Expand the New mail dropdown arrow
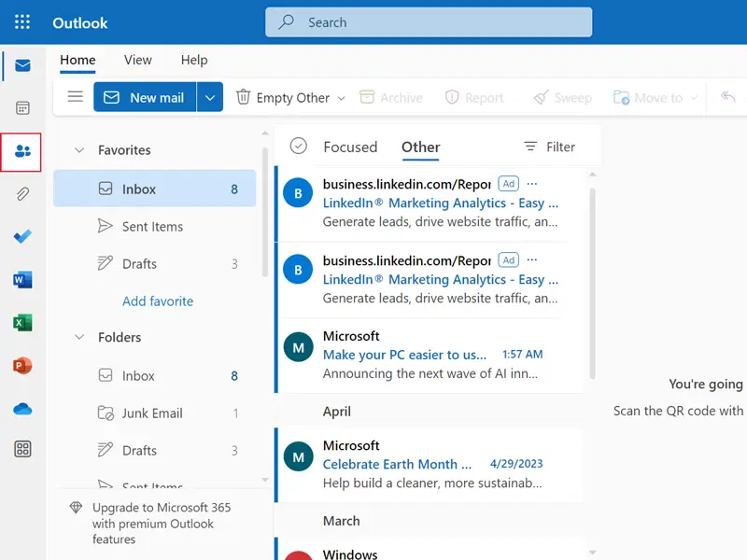The height and width of the screenshot is (560, 747). coord(209,97)
